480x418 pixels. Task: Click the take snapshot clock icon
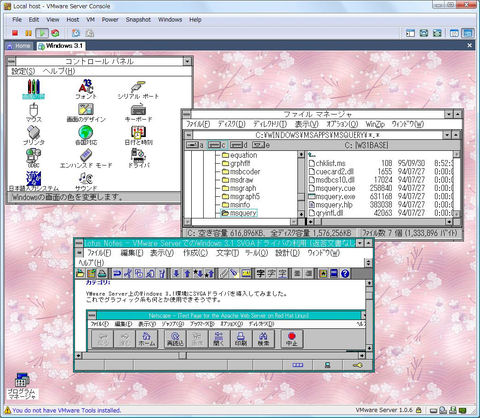76,33
